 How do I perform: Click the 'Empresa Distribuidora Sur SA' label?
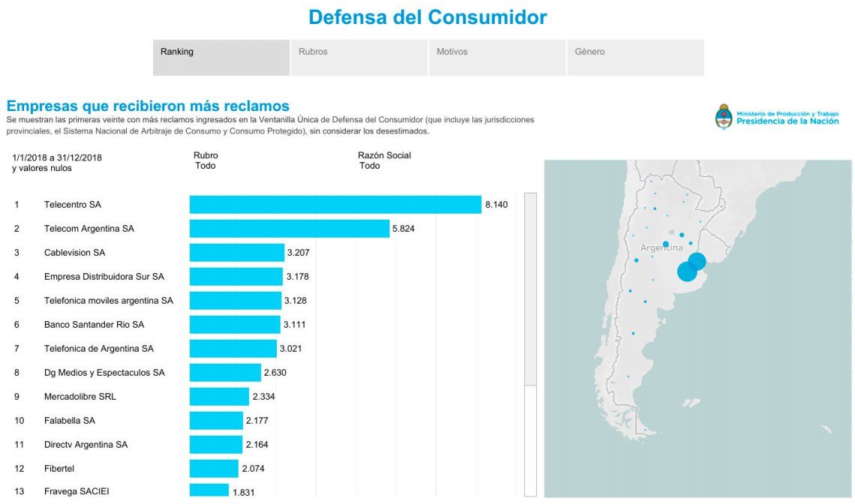[104, 277]
